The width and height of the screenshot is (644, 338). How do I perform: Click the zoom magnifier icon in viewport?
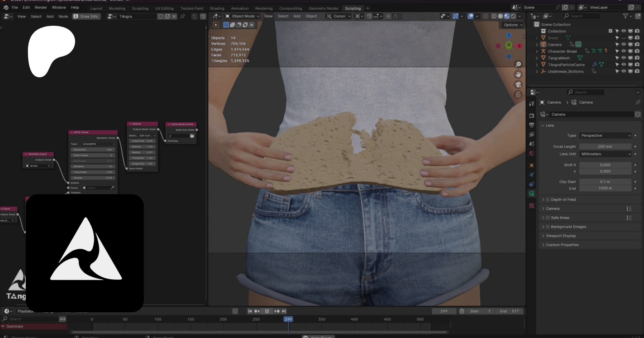pos(518,64)
